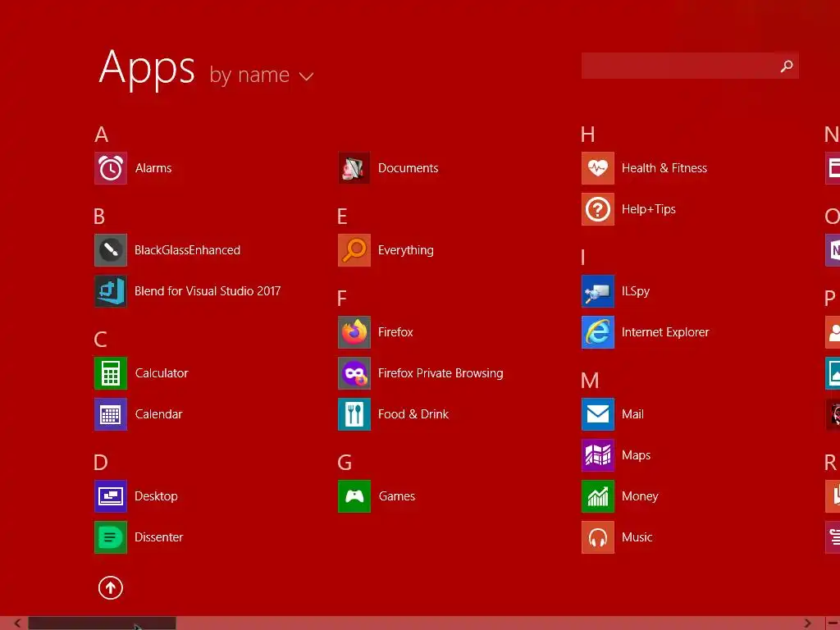Click the letter G group header
The width and height of the screenshot is (840, 630).
tap(345, 462)
